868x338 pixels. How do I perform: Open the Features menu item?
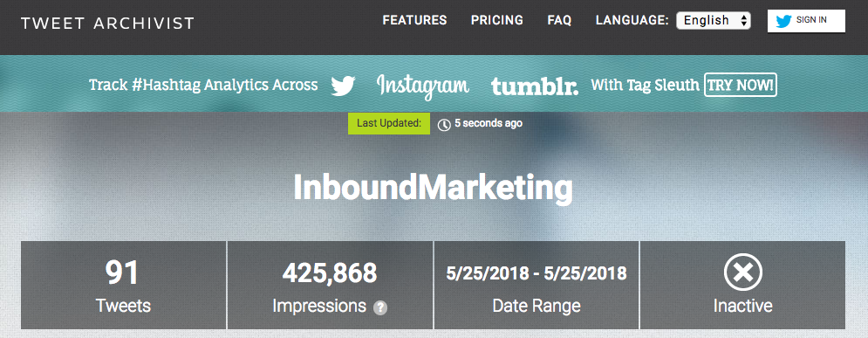tap(414, 20)
